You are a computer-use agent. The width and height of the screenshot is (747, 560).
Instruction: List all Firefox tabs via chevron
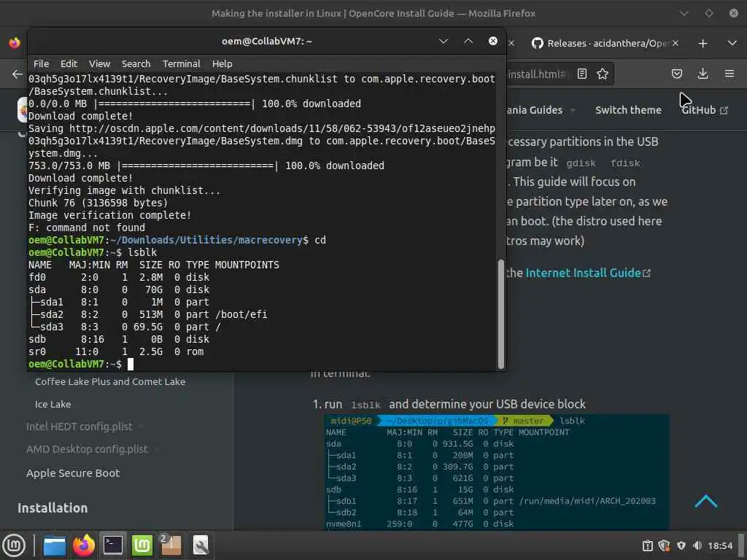click(732, 43)
